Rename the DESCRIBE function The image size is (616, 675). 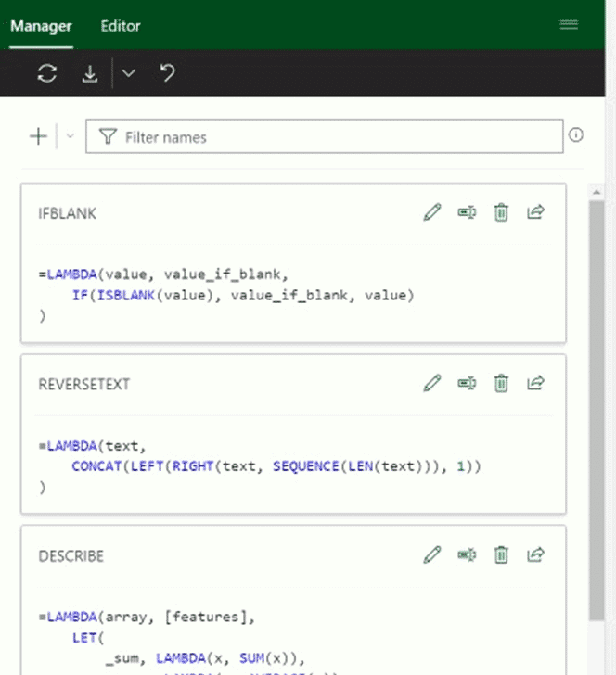click(467, 554)
